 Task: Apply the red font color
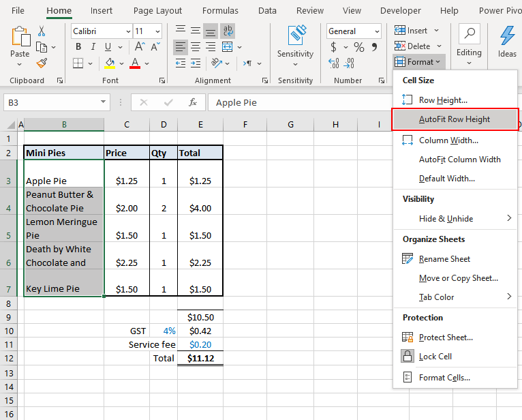pos(135,63)
